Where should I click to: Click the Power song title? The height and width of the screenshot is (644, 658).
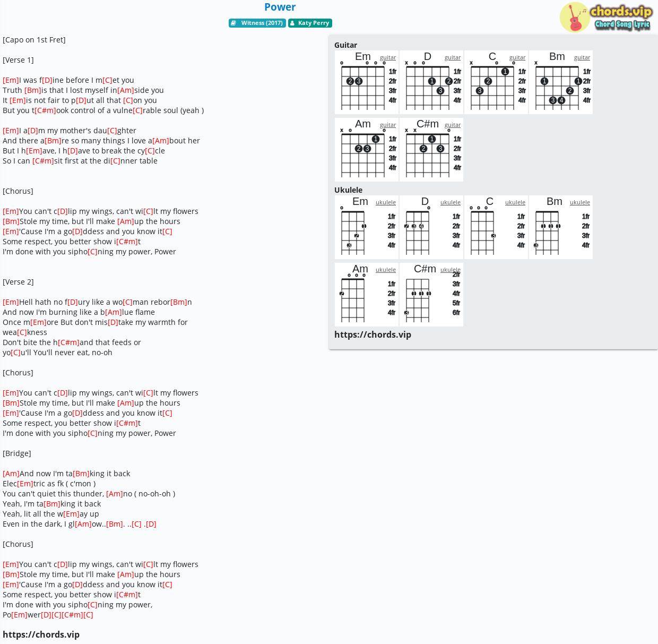pos(280,7)
